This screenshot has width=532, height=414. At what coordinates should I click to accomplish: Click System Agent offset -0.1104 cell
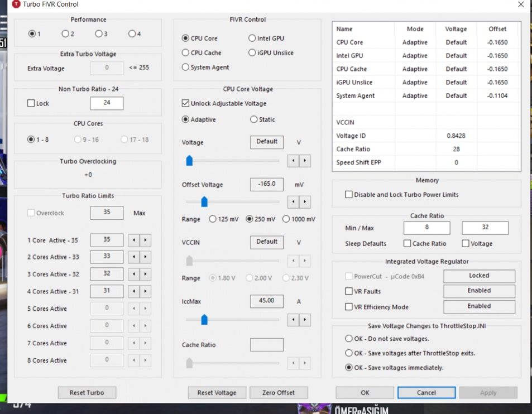pos(497,95)
